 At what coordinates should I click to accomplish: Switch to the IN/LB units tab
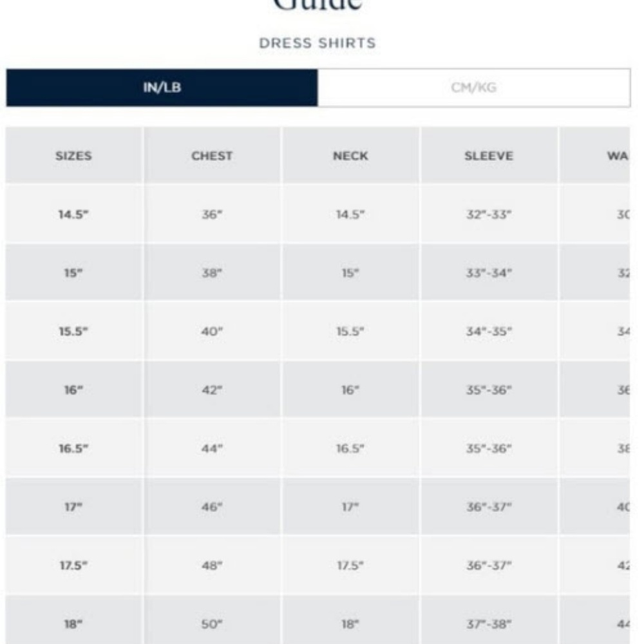[x=162, y=88]
